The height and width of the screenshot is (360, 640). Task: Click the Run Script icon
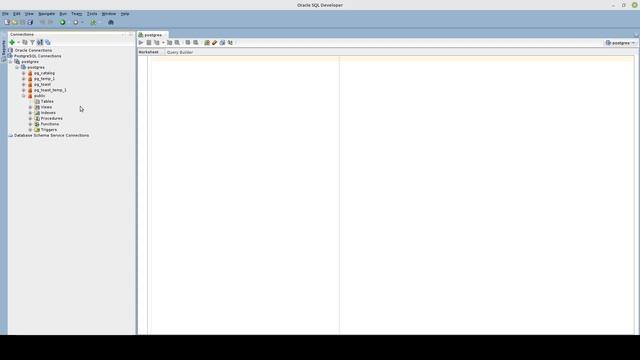click(x=149, y=42)
